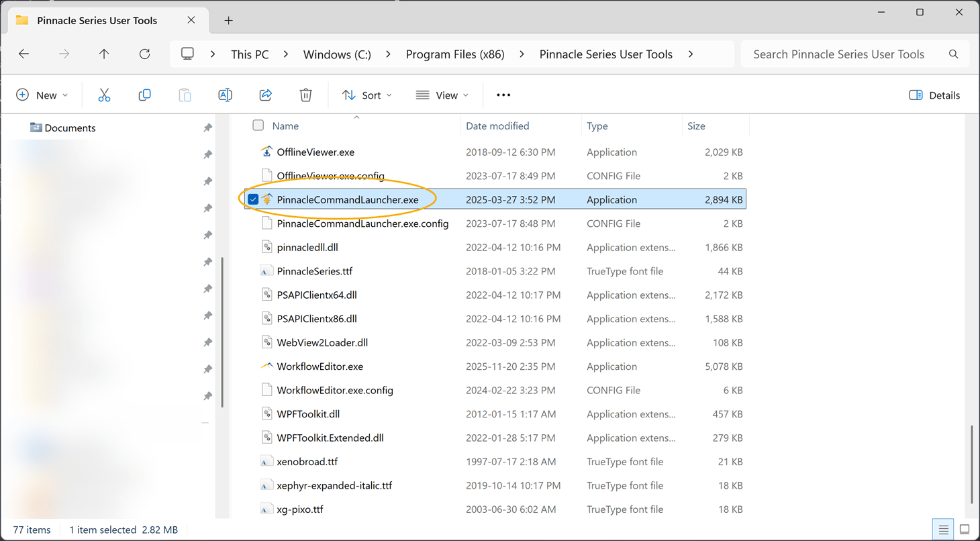Screen dimensions: 980x541
Task: Expand chevron before This PC breadcrumb
Action: (213, 54)
